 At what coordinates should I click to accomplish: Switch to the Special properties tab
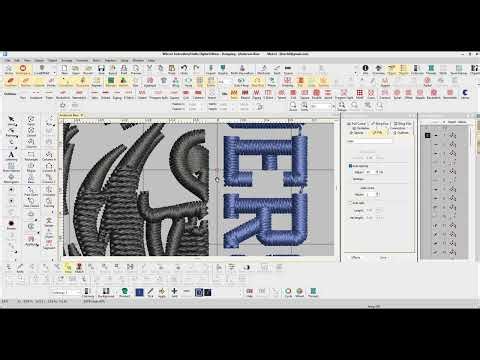point(357,133)
